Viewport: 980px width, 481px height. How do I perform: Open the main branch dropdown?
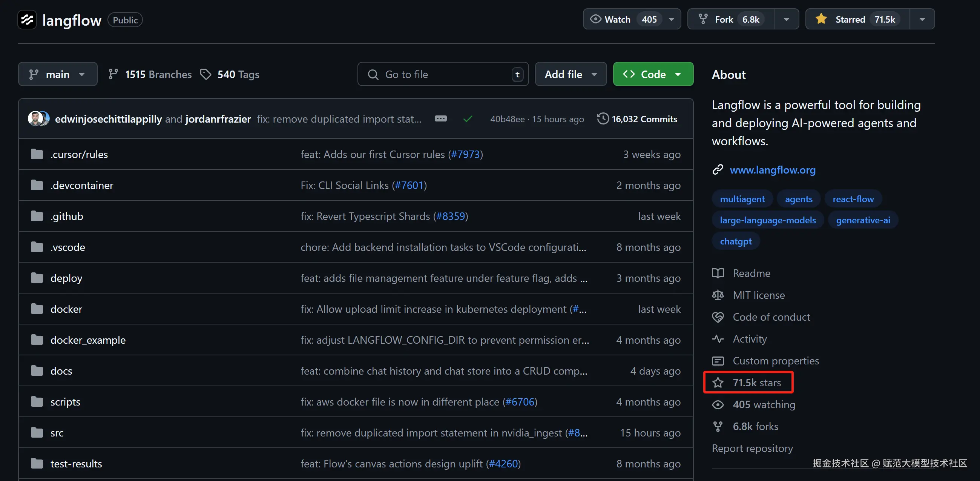tap(58, 74)
